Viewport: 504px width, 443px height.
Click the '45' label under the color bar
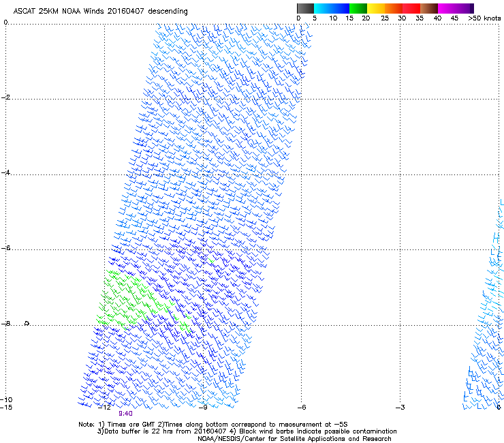pyautogui.click(x=454, y=18)
